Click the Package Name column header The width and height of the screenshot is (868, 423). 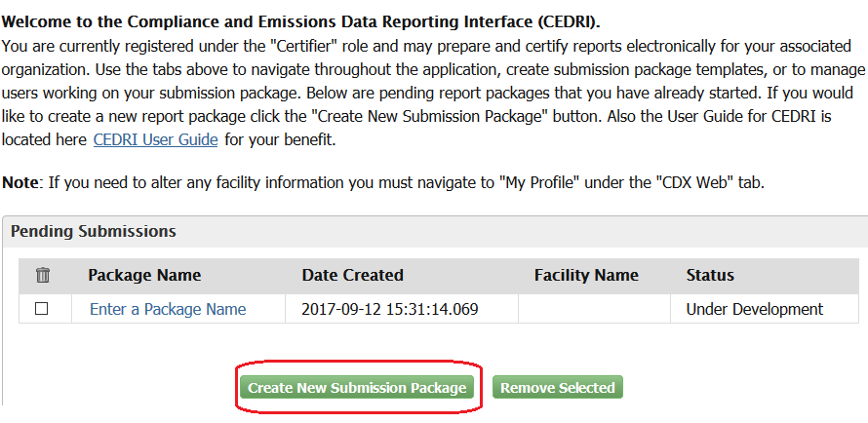click(x=144, y=275)
